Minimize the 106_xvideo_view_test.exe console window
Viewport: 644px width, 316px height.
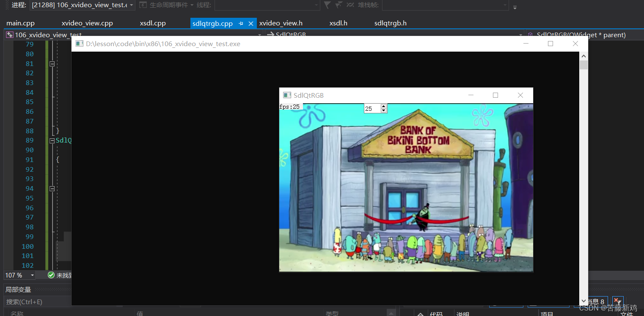click(526, 44)
